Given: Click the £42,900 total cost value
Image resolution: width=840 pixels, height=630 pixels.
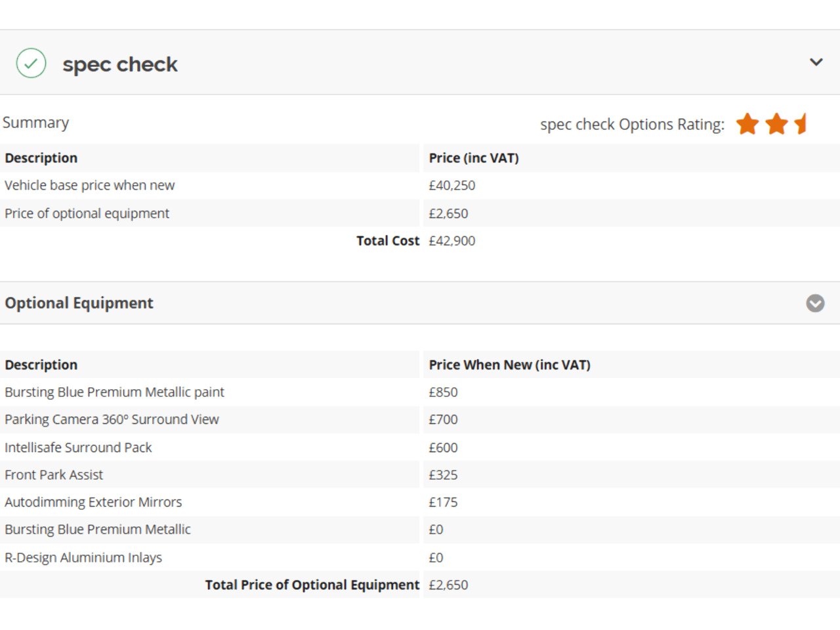Looking at the screenshot, I should 451,241.
